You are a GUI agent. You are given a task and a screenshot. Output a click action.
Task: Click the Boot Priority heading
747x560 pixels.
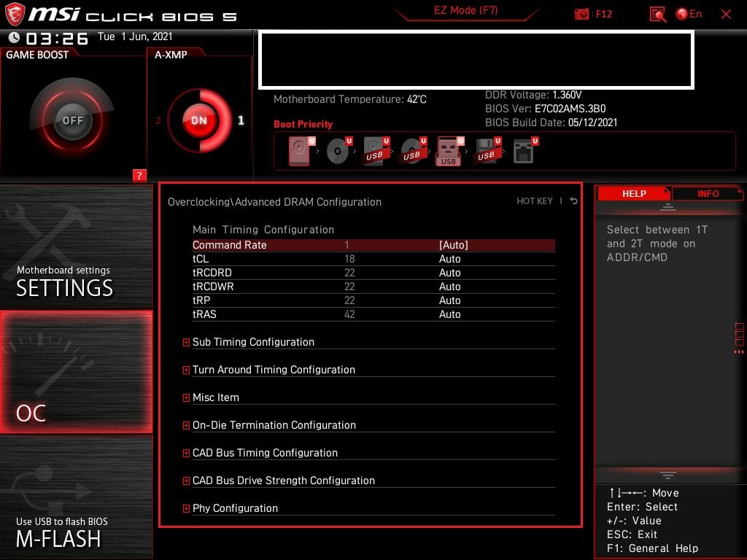pyautogui.click(x=303, y=124)
